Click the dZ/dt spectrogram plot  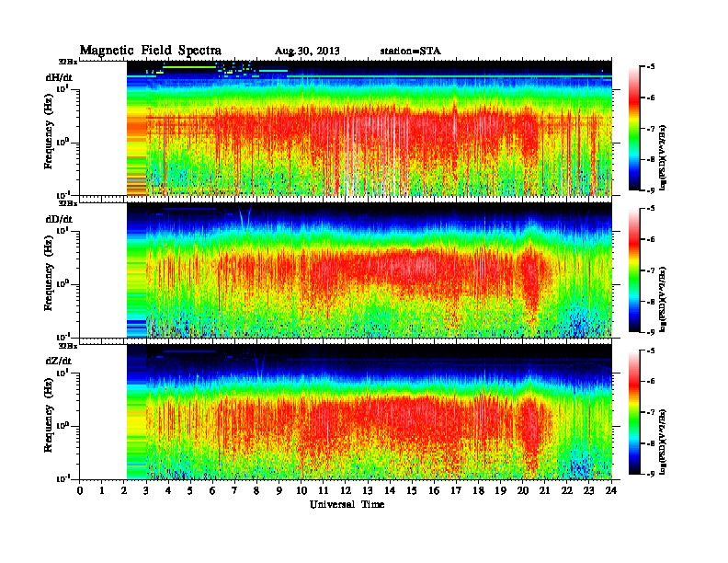tap(370, 411)
